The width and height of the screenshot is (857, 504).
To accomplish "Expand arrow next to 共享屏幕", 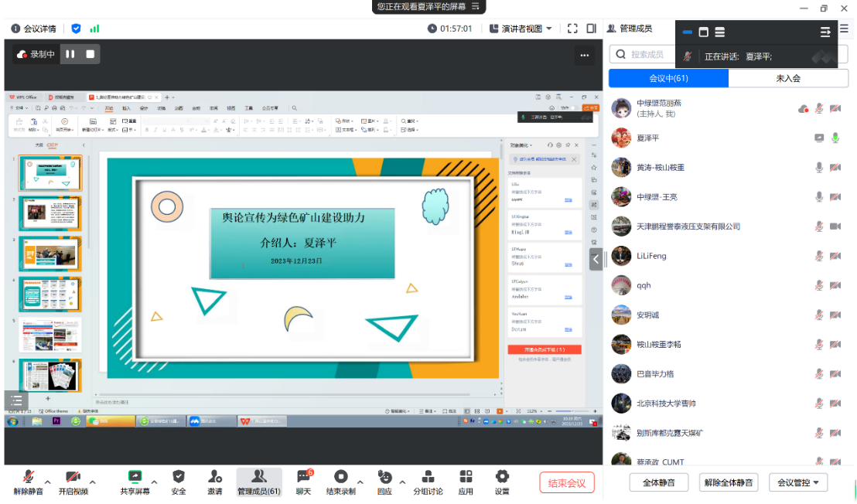I will coord(154,482).
